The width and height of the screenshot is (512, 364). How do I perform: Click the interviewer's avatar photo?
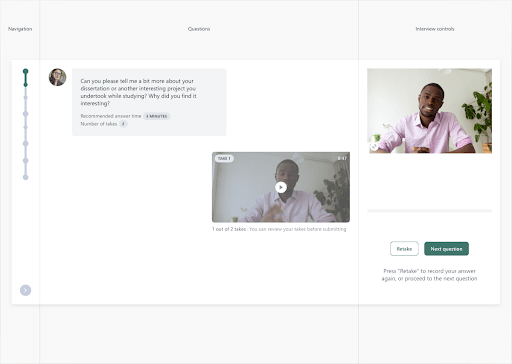tap(57, 77)
